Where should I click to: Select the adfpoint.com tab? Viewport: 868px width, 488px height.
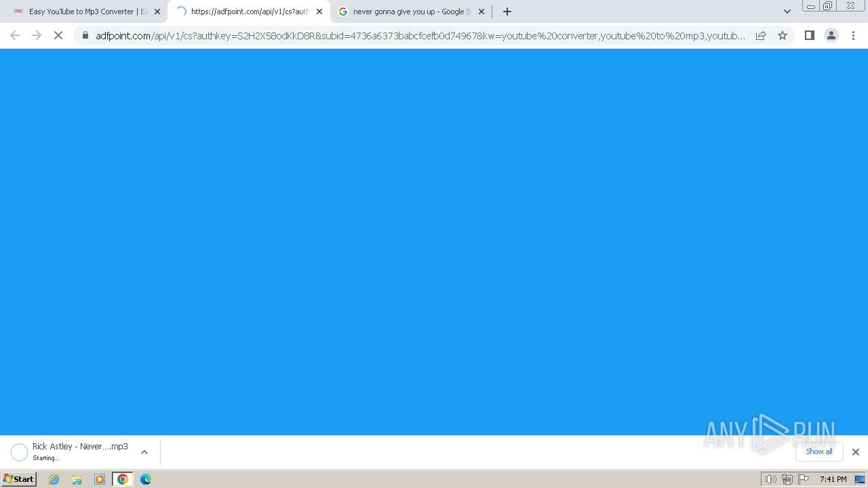[x=249, y=12]
